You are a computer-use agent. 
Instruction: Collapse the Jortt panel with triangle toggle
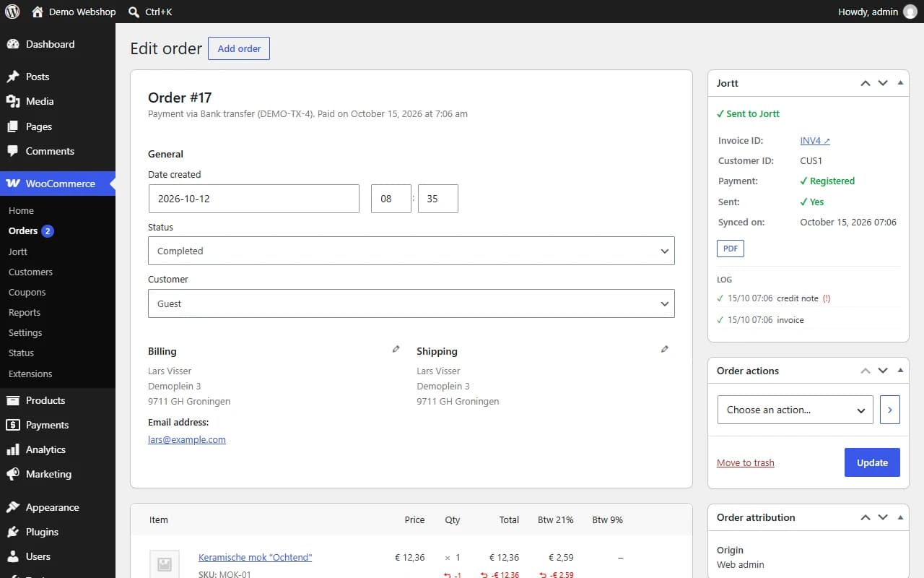[900, 83]
